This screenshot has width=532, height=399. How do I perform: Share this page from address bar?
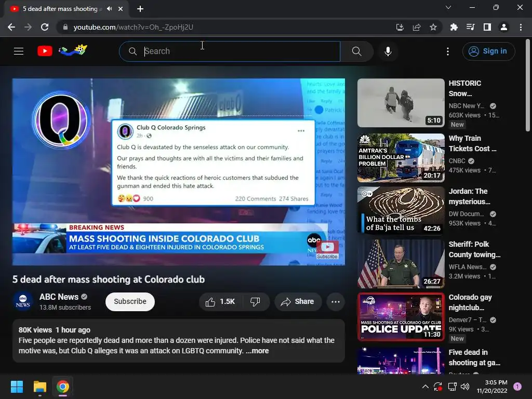point(417,27)
